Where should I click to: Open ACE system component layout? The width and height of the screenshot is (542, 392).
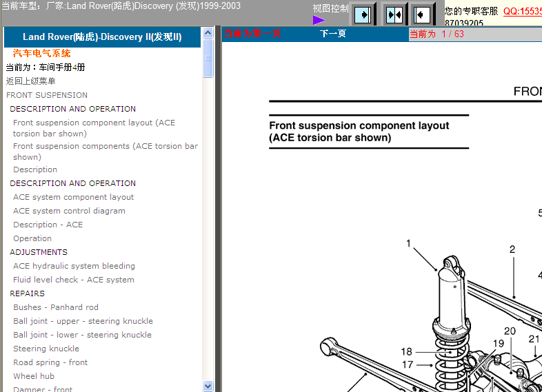tap(73, 197)
